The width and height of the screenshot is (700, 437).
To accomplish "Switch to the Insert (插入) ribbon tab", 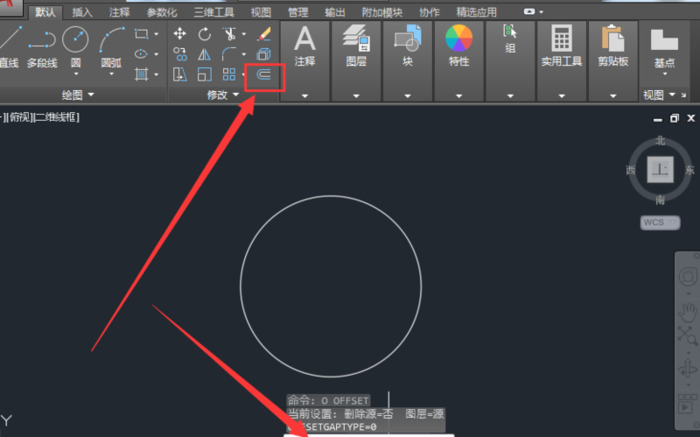I will 83,12.
